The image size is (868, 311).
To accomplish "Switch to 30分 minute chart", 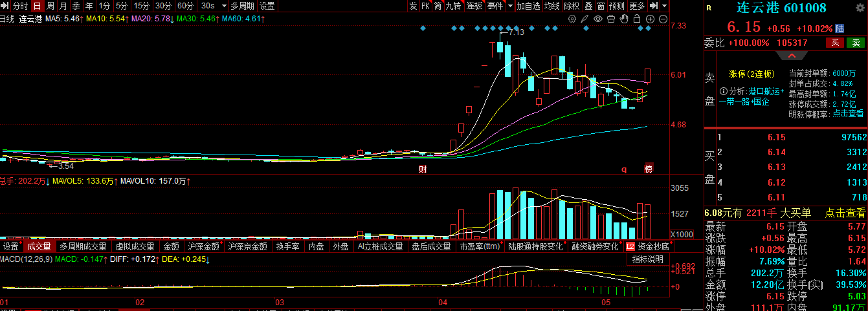I will click(164, 6).
